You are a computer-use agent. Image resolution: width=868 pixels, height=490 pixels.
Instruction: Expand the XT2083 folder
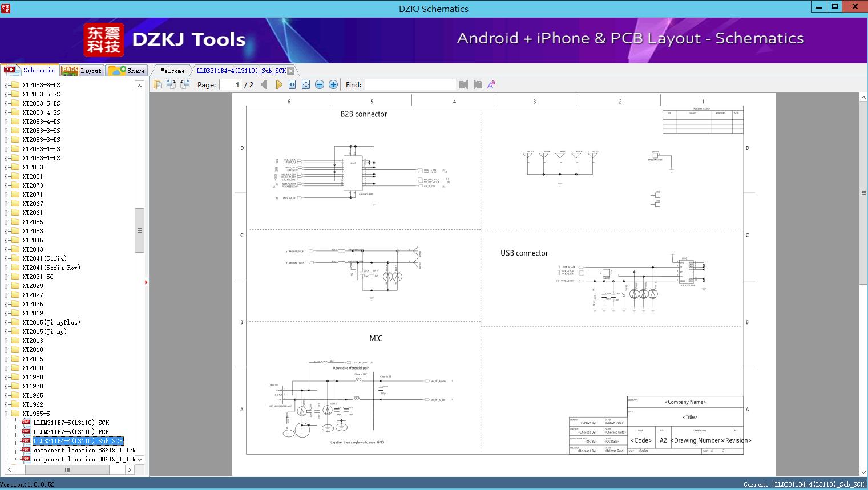click(x=6, y=167)
